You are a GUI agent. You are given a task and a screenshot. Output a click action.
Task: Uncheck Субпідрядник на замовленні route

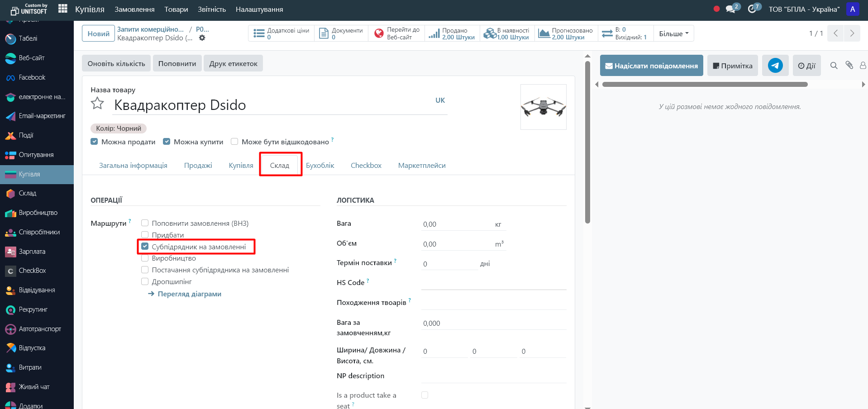(145, 247)
